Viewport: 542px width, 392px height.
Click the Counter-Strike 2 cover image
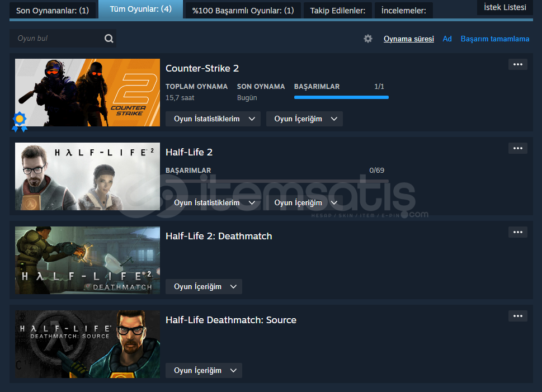87,92
